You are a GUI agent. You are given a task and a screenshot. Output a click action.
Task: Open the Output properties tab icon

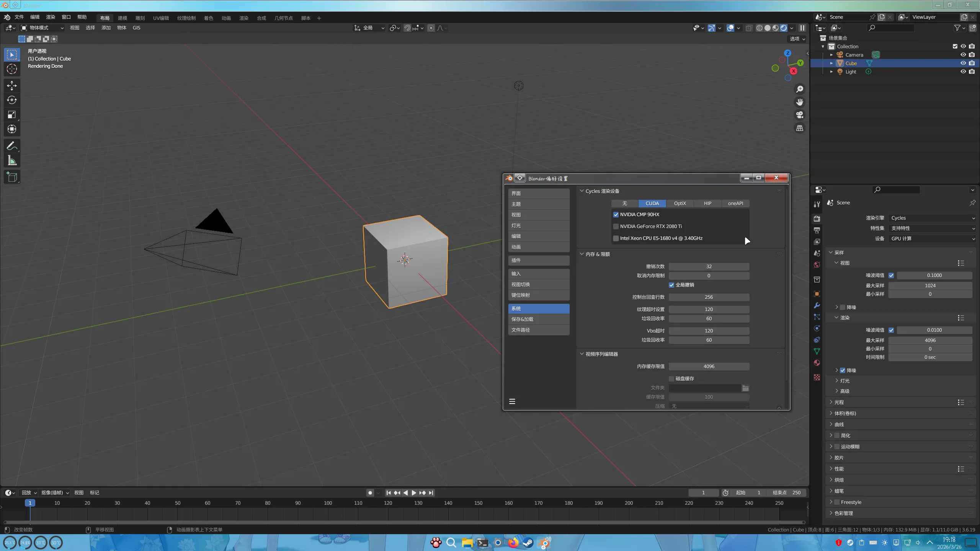(x=817, y=230)
